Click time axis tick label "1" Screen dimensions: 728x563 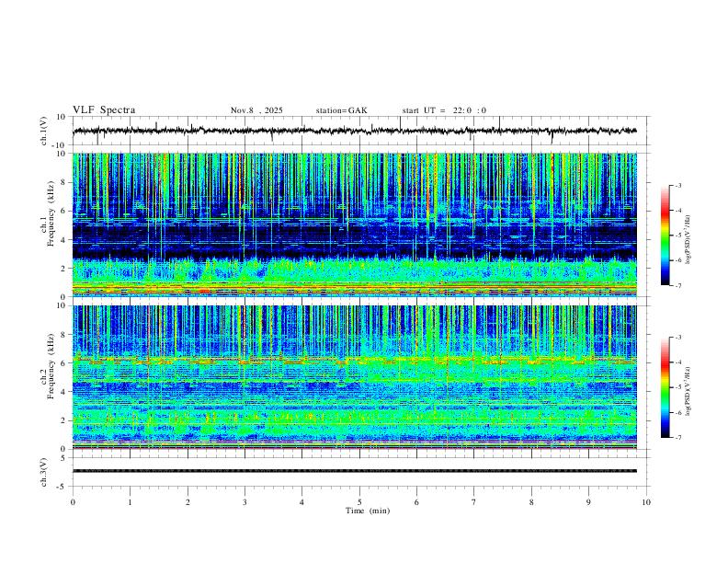[x=131, y=502]
